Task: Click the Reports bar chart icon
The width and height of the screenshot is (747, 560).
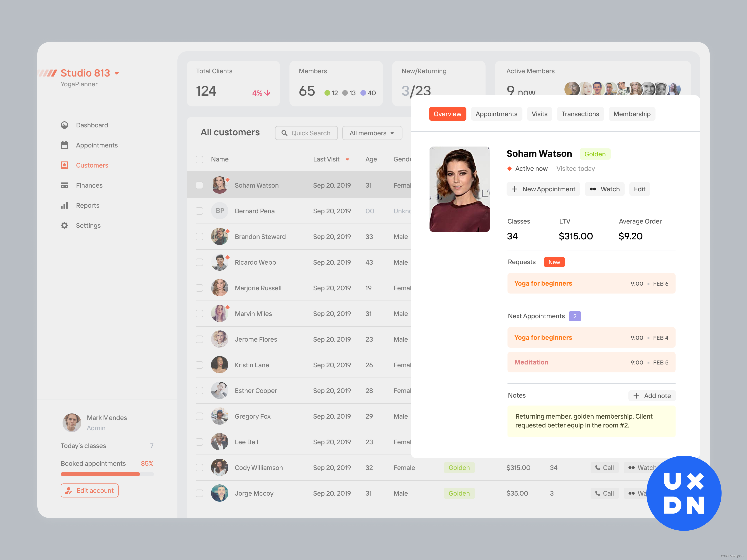Action: (x=64, y=206)
